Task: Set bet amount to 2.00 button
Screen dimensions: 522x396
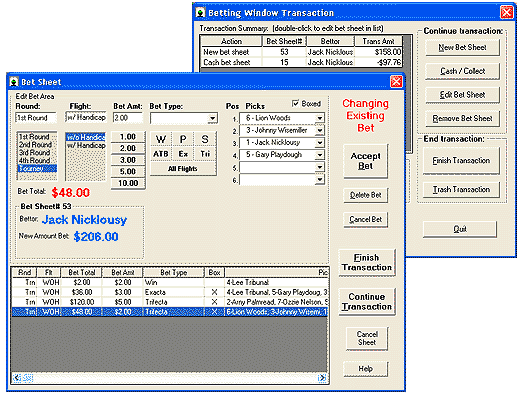Action: (128, 148)
